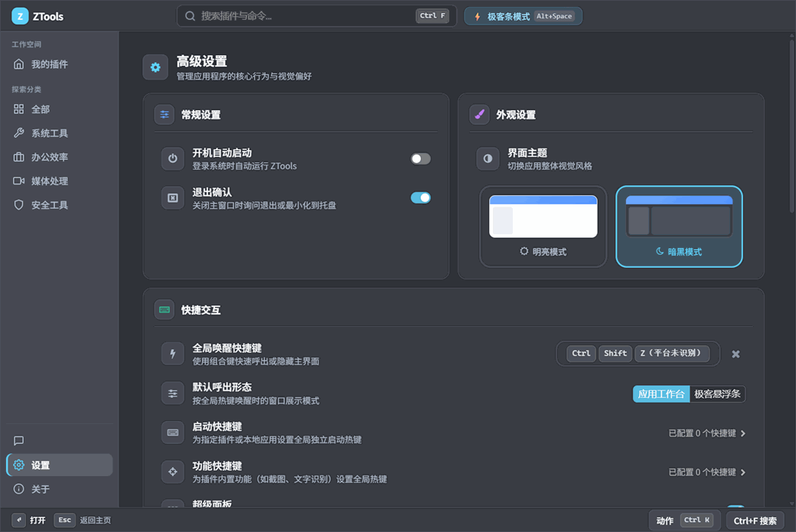Toggle 开机自动启动 switch on
The image size is (796, 532).
(420, 159)
